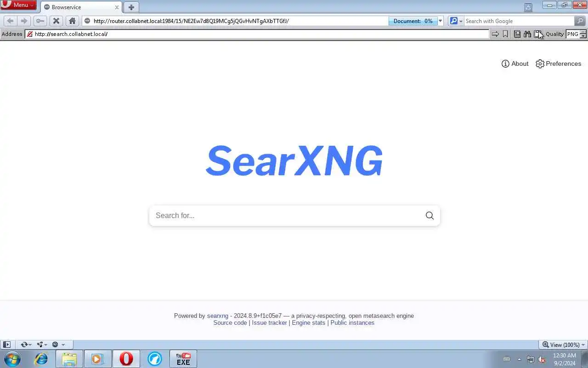Click the closed tabs trash icon
The height and width of the screenshot is (368, 588).
[x=528, y=7]
